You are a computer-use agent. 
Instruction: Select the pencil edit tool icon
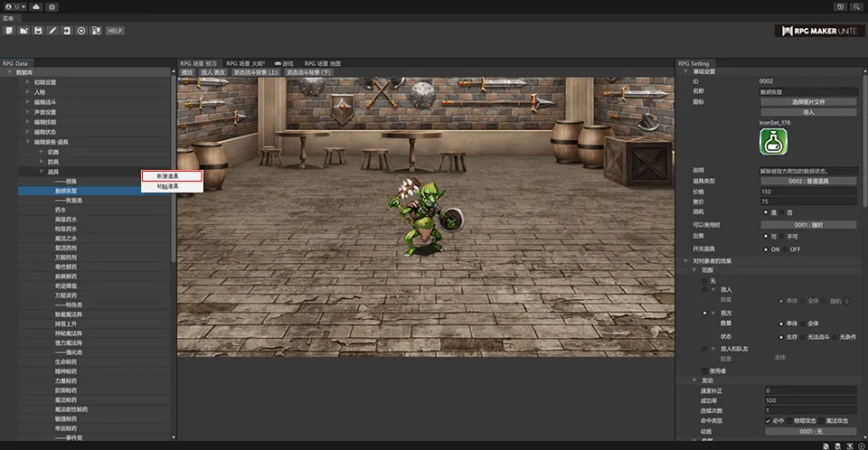pos(52,31)
